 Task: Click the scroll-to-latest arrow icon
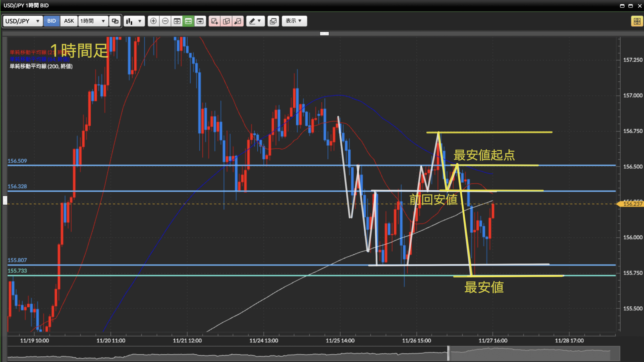200,21
